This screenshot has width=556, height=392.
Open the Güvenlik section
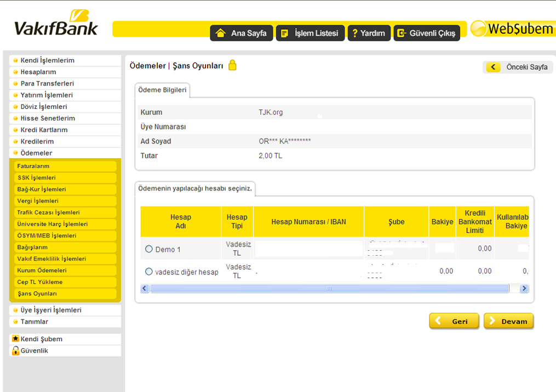(65, 350)
